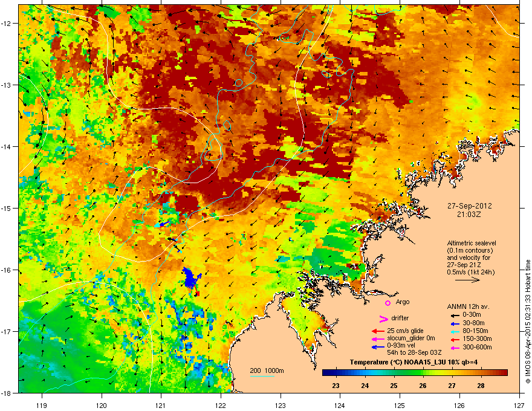The width and height of the screenshot is (532, 411).
Task: Click the IMOS copyright timestamp text
Action: [x=528, y=321]
